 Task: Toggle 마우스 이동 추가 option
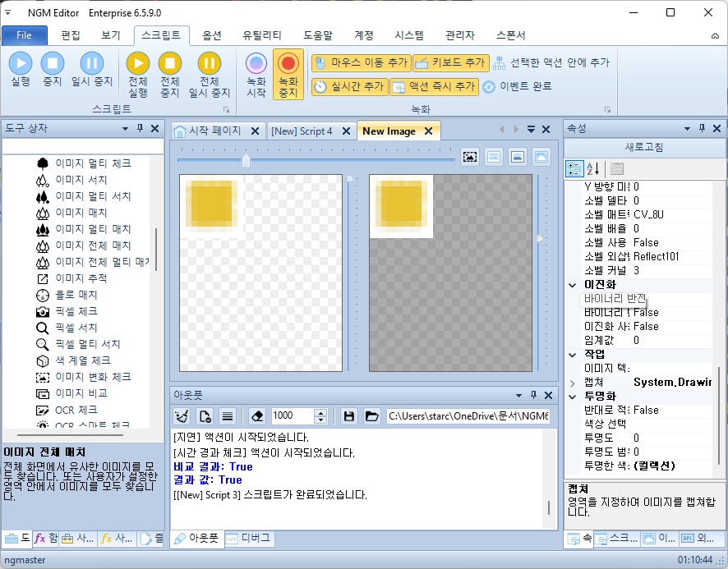click(362, 62)
